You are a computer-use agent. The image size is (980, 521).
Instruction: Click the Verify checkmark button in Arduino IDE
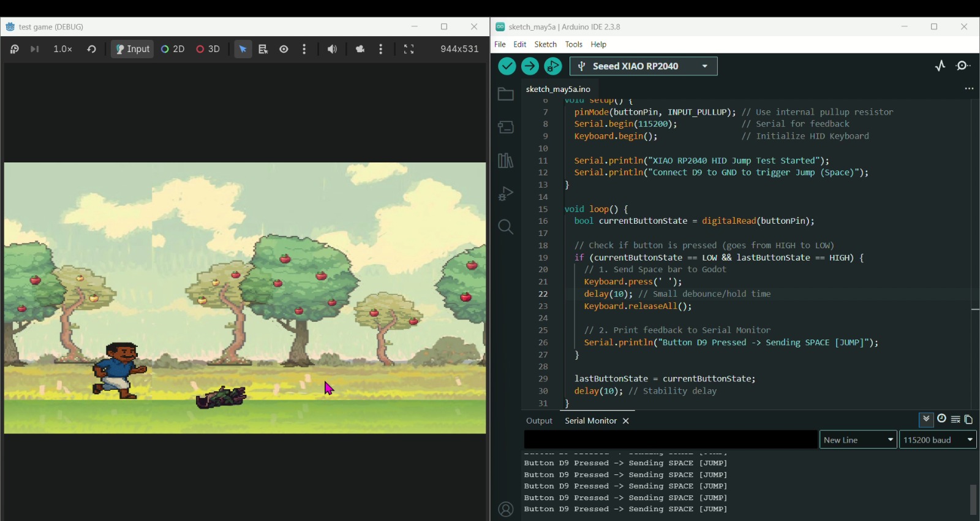pos(507,66)
